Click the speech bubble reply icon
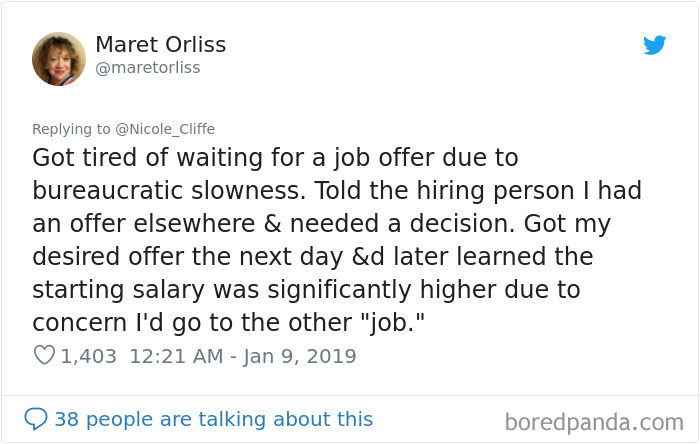700x444 pixels. pos(36,419)
